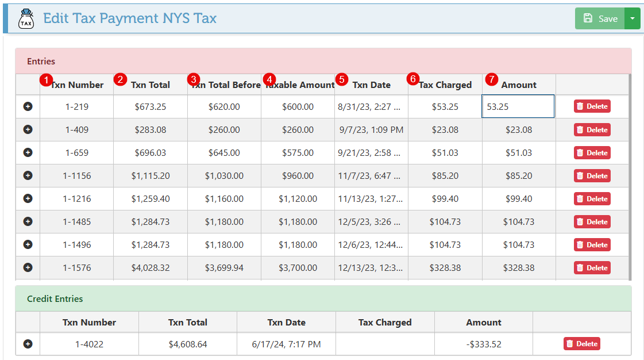Open the Save dropdown arrow
Viewport: 644px width, 360px height.
pyautogui.click(x=633, y=18)
